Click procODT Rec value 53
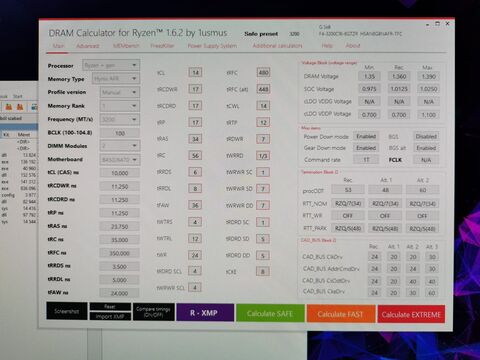Image resolution: width=480 pixels, height=360 pixels. [348, 190]
